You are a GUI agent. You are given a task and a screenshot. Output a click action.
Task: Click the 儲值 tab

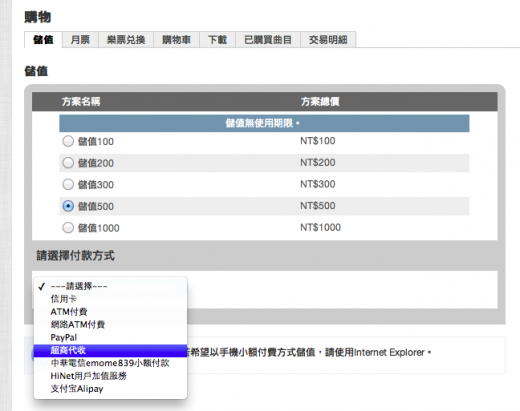(x=43, y=40)
